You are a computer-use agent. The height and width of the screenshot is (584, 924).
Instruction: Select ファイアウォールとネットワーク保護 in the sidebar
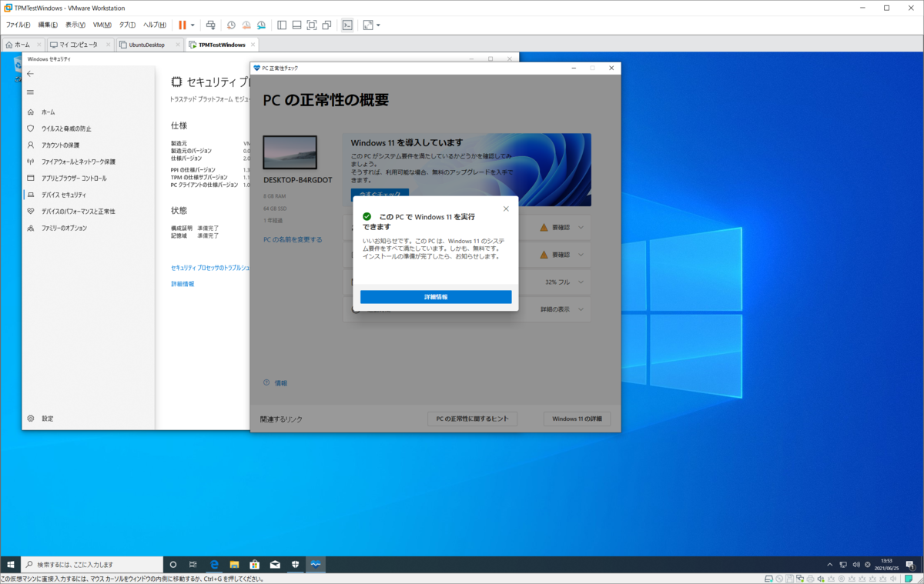point(89,162)
